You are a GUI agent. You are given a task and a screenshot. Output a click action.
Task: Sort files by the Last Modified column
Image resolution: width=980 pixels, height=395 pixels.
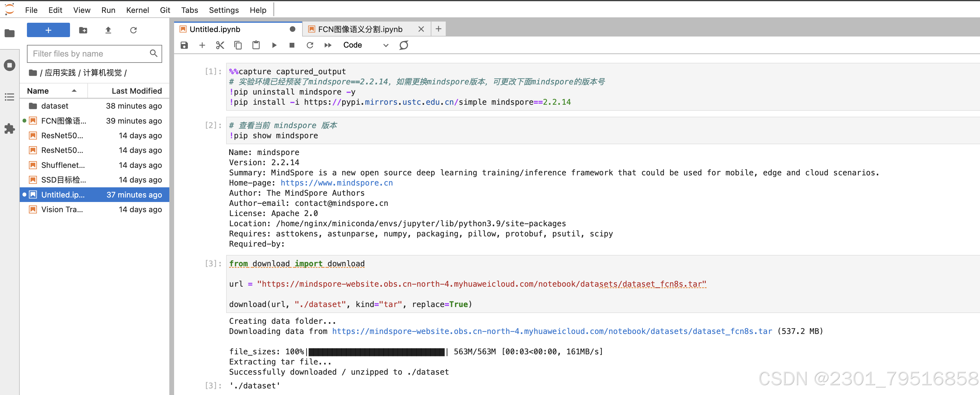pyautogui.click(x=136, y=91)
